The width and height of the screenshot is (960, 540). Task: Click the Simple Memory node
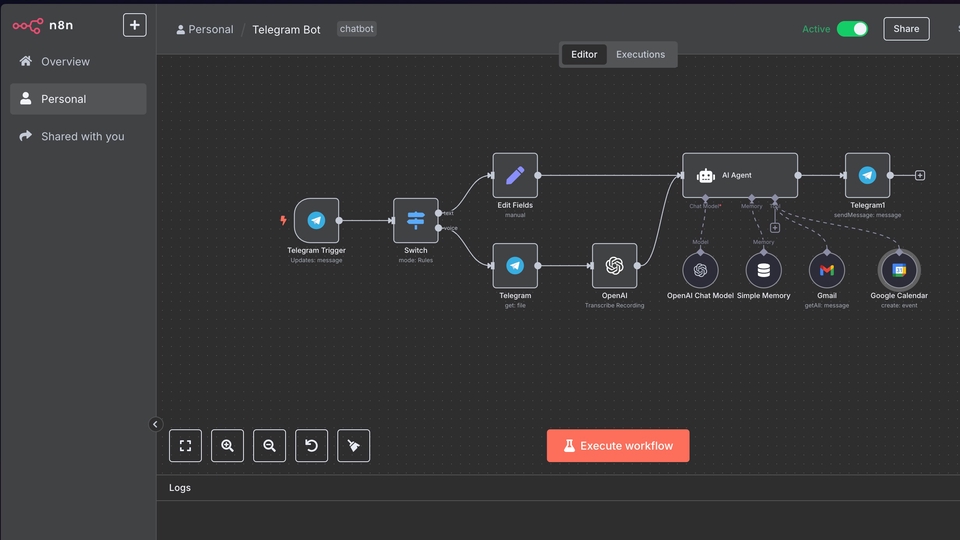click(x=763, y=270)
